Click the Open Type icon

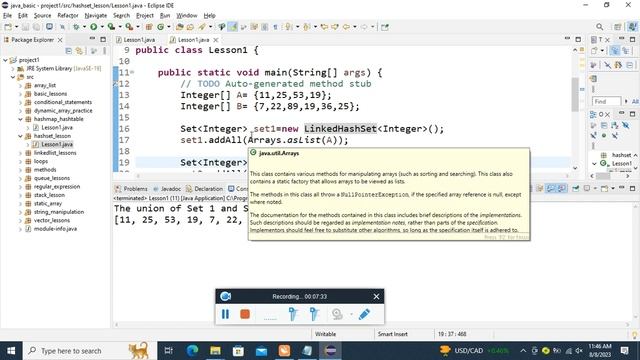click(x=180, y=27)
